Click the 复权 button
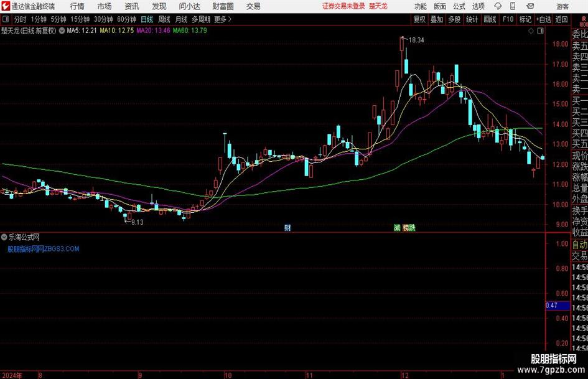The width and height of the screenshot is (588, 379). tap(419, 19)
